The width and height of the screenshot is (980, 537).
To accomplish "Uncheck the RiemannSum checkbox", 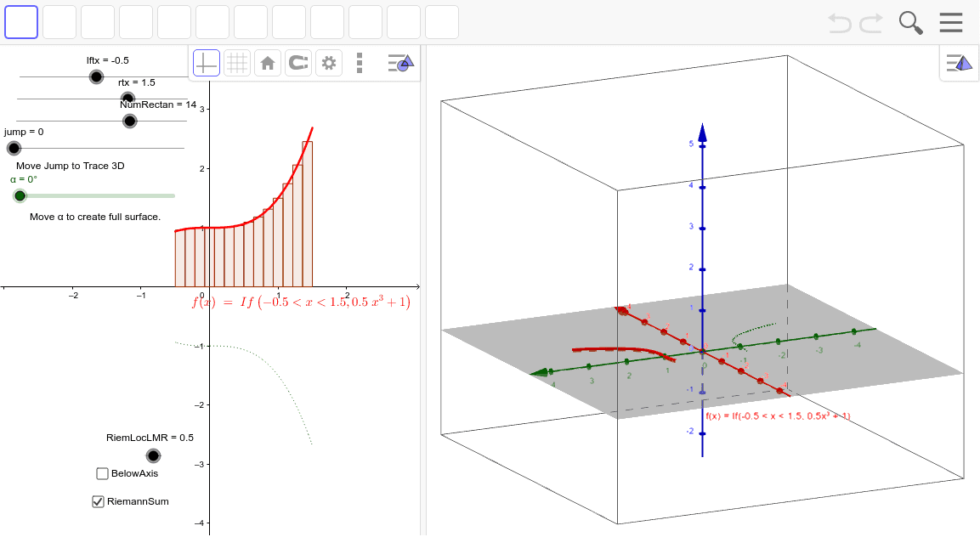I will [97, 501].
